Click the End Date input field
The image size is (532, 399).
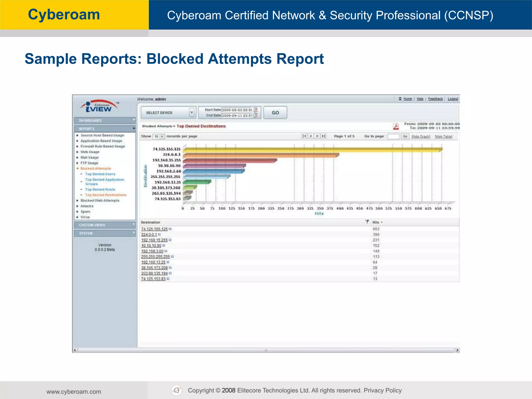[x=237, y=116]
